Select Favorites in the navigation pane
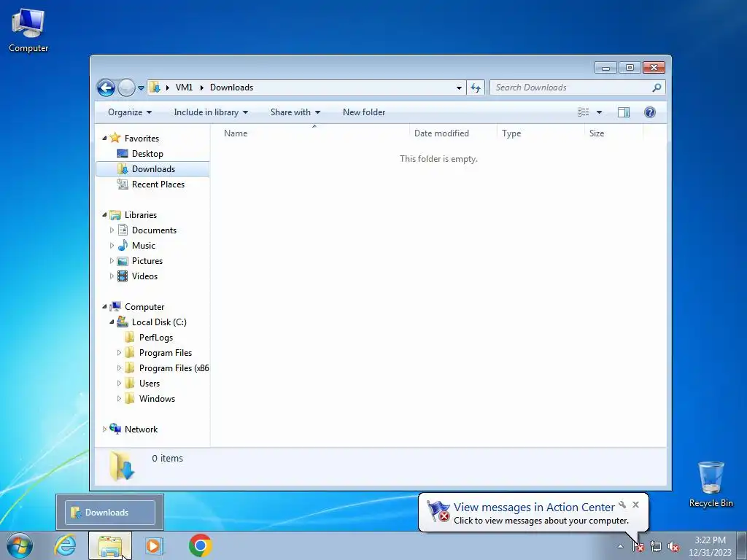Screen dimensions: 747x560 142,139
